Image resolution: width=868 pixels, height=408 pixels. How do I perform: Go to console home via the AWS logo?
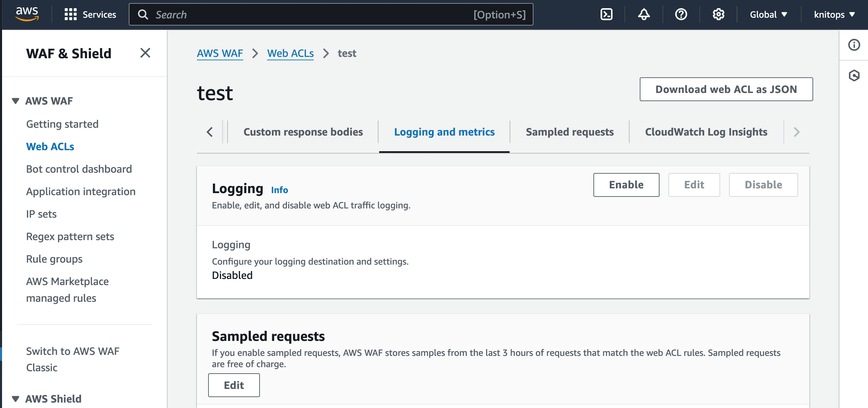(x=27, y=14)
